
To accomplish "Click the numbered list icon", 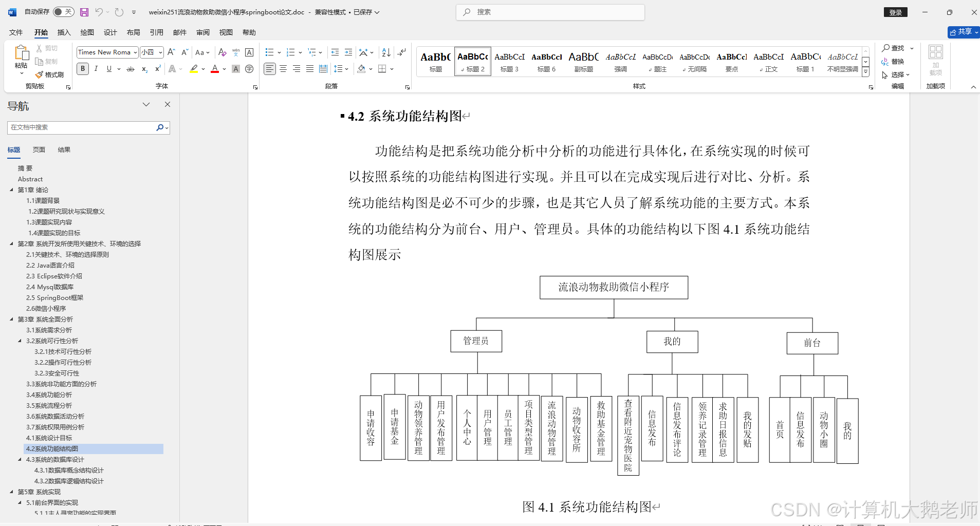I will pyautogui.click(x=291, y=52).
